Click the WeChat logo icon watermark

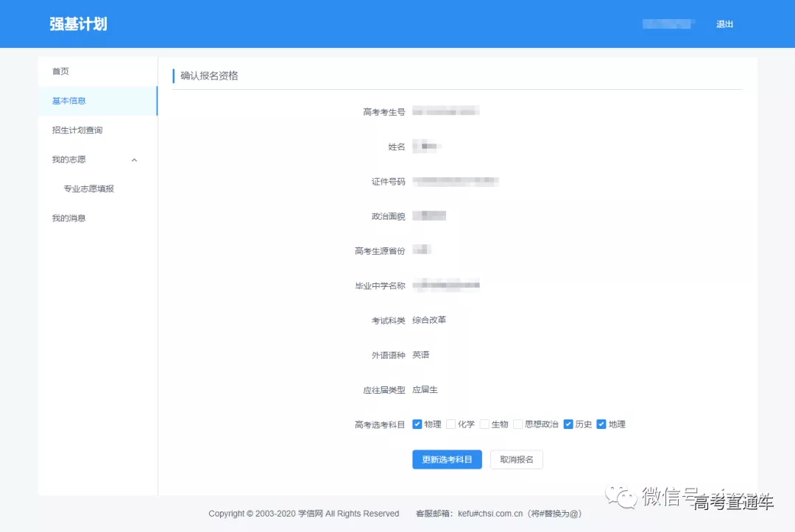click(x=621, y=496)
